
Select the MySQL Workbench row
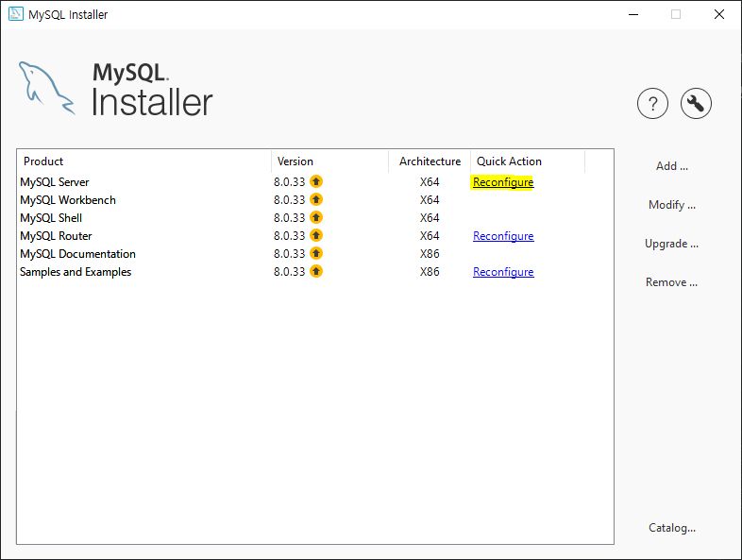click(x=315, y=200)
